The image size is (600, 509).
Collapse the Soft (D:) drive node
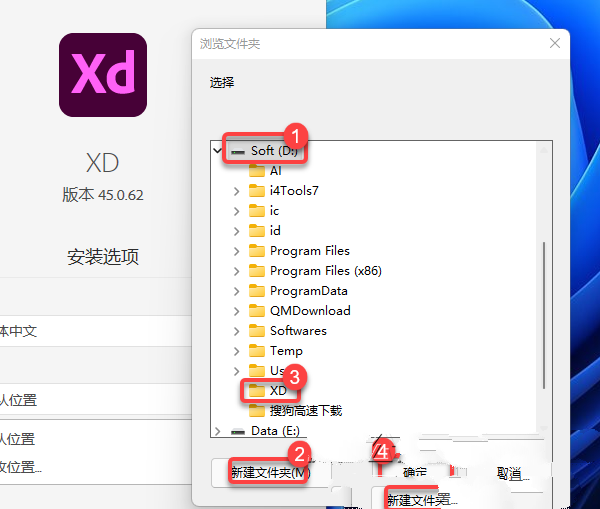pos(217,151)
